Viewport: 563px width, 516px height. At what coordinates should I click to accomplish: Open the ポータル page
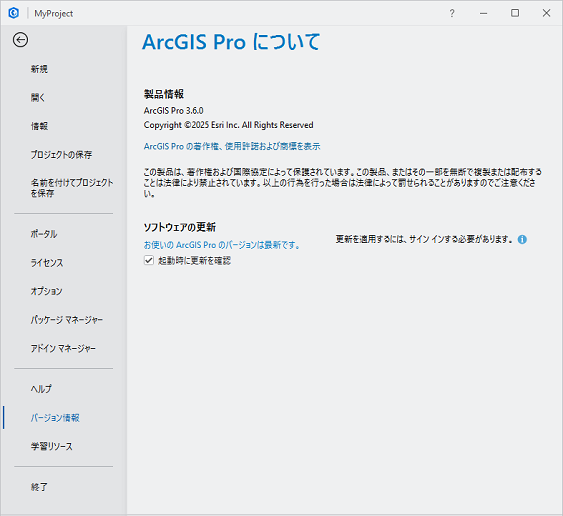tap(44, 234)
